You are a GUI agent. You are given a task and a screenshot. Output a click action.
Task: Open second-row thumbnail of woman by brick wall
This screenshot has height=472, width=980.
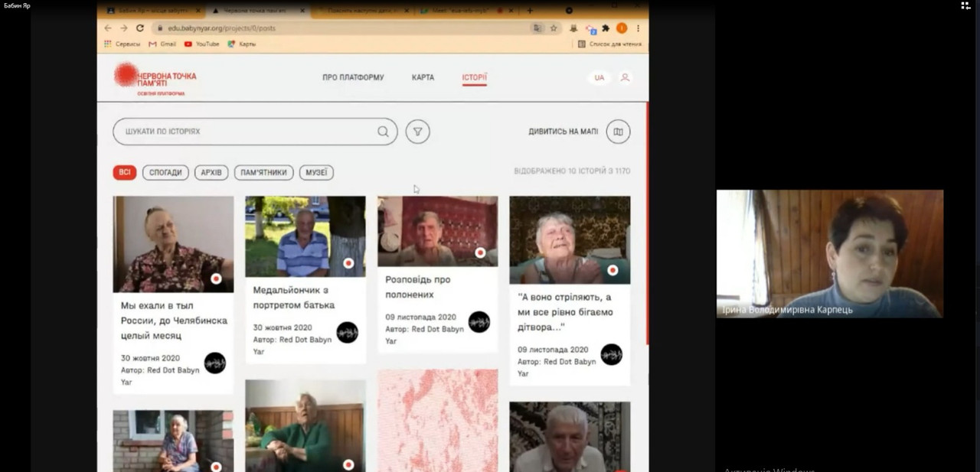pos(173,441)
